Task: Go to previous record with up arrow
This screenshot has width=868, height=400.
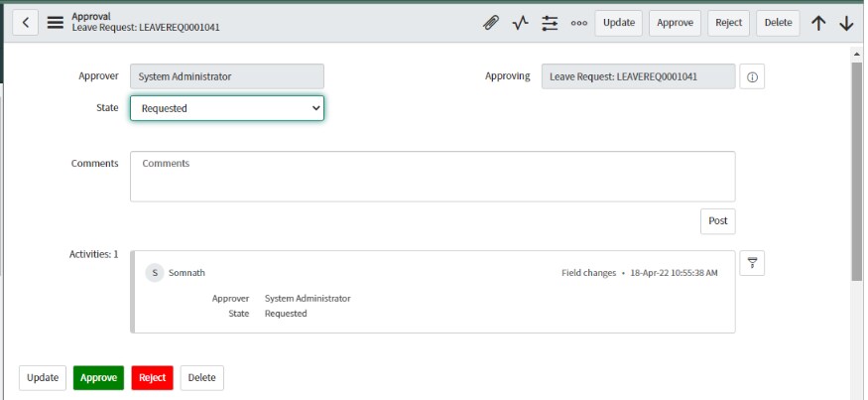Action: [x=818, y=23]
